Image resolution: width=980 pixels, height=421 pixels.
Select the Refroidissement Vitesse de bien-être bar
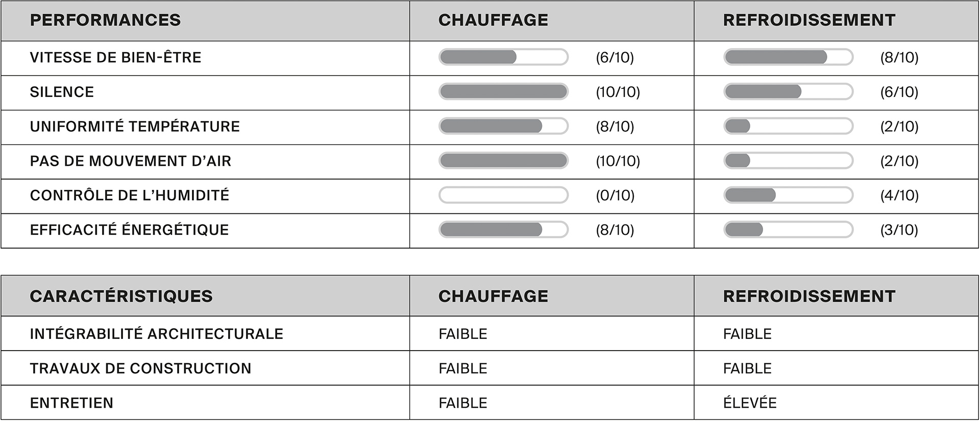(788, 57)
